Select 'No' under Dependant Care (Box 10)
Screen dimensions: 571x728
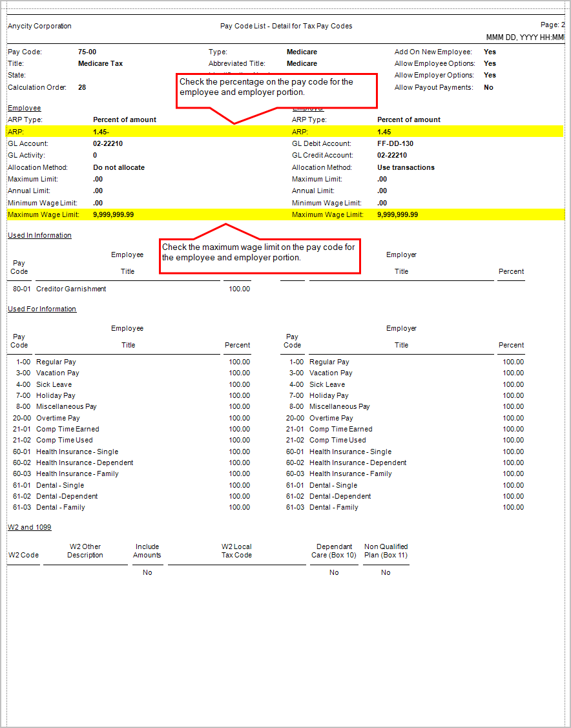point(334,573)
